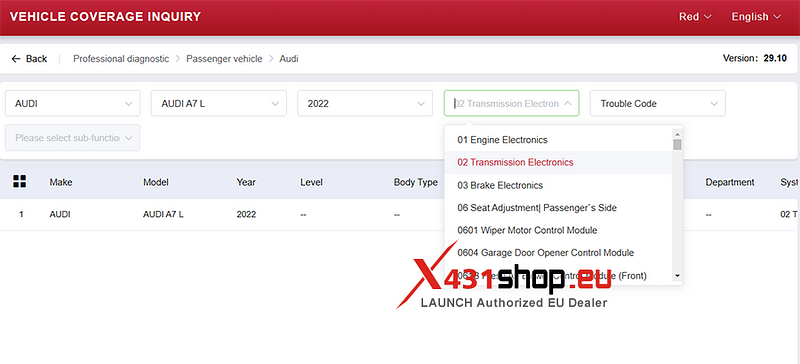
Task: Click the AUDI A7 L cell in row 1
Action: tap(163, 215)
